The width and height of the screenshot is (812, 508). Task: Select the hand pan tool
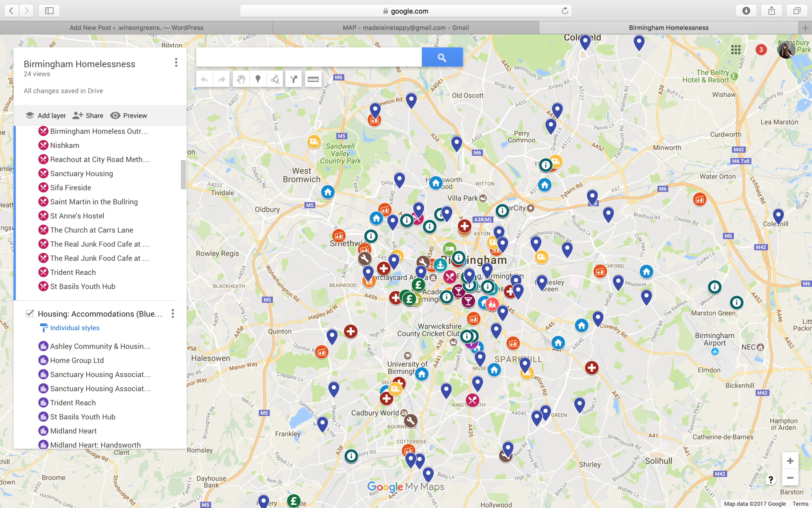(241, 79)
